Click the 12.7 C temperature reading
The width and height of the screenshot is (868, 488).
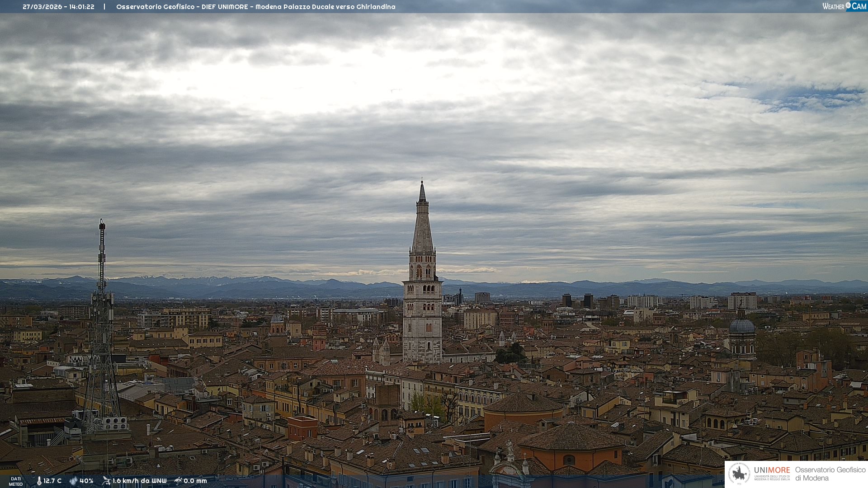tap(52, 481)
